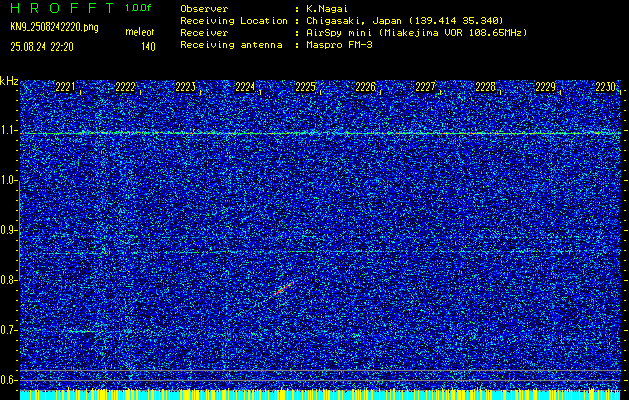The image size is (629, 400).
Task: Click the 2226 time marker
Action: coord(365,87)
